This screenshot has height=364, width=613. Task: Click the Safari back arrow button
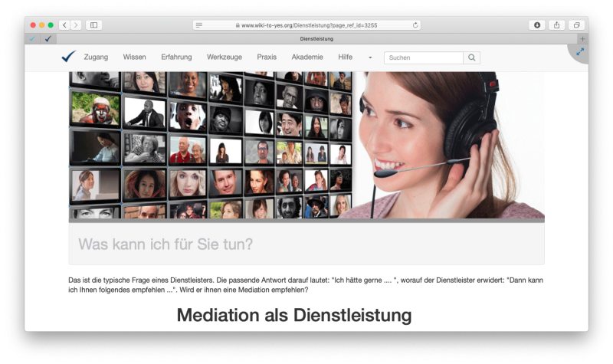(x=64, y=25)
